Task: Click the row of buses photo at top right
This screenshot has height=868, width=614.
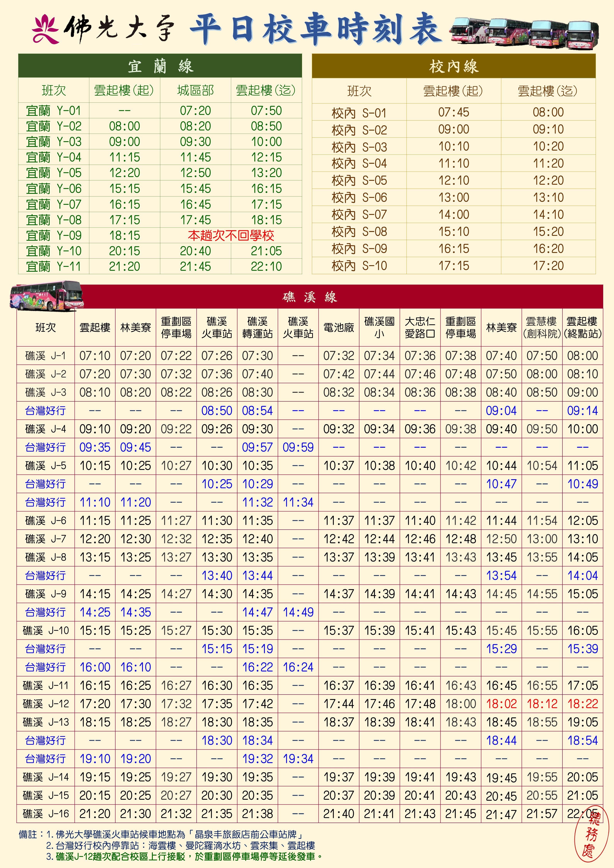Action: coord(524,33)
